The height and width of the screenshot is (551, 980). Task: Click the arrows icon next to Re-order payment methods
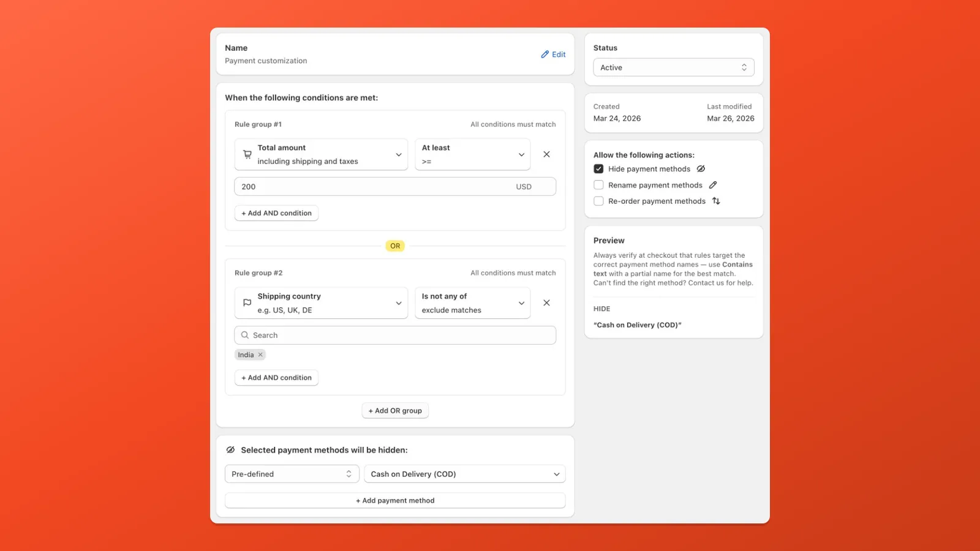click(x=716, y=201)
